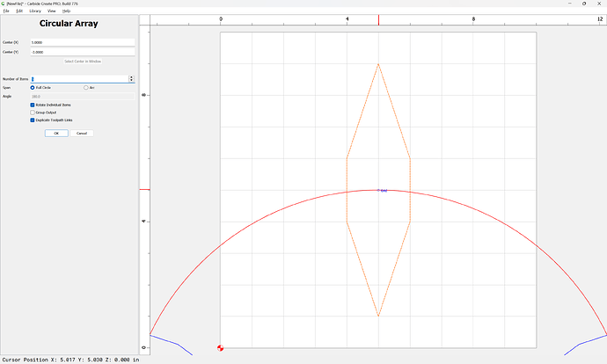Click the Cursor Position status bar text
The width and height of the screenshot is (607, 364).
pos(70,360)
